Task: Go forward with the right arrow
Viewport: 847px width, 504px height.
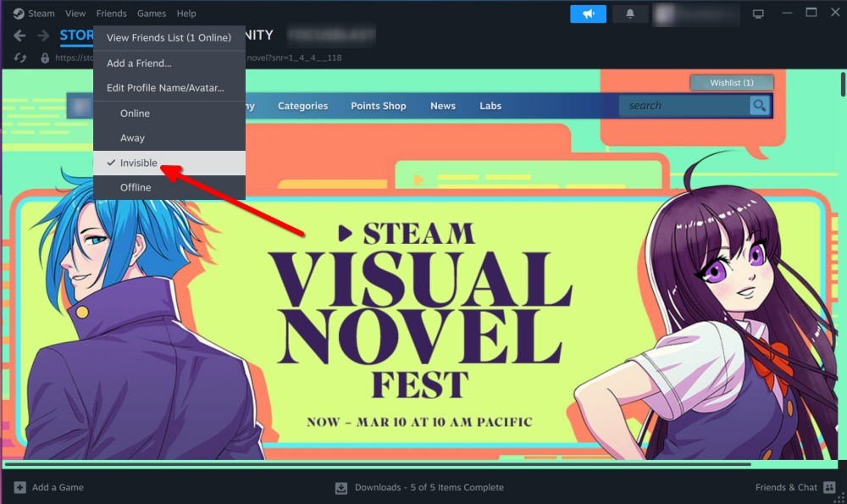Action: click(x=44, y=36)
